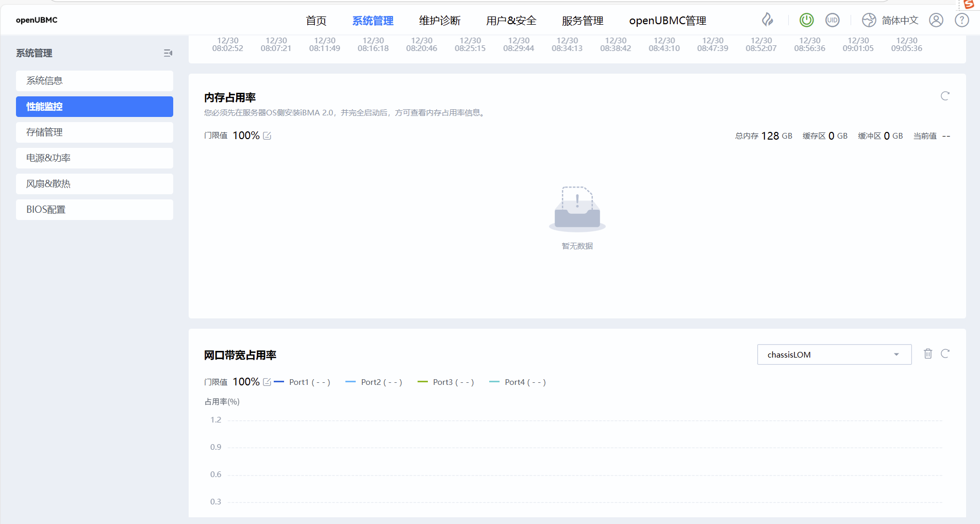
Task: Click the power status icon in header
Action: click(806, 20)
